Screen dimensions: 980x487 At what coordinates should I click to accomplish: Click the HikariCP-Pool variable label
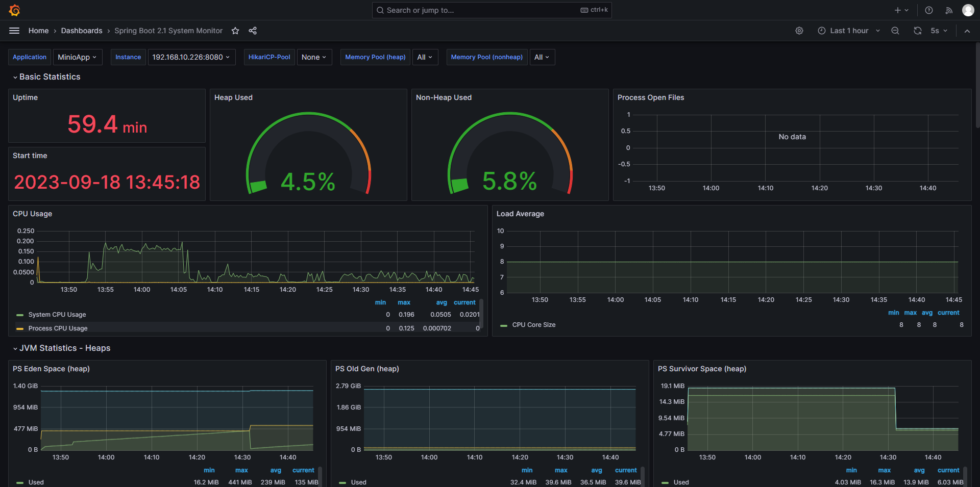269,57
